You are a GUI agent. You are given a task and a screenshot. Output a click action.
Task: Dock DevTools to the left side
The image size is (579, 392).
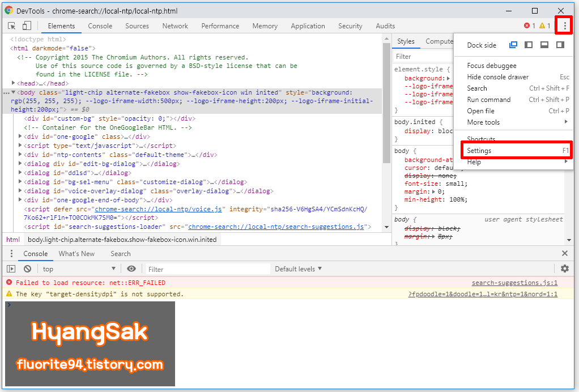tap(529, 45)
